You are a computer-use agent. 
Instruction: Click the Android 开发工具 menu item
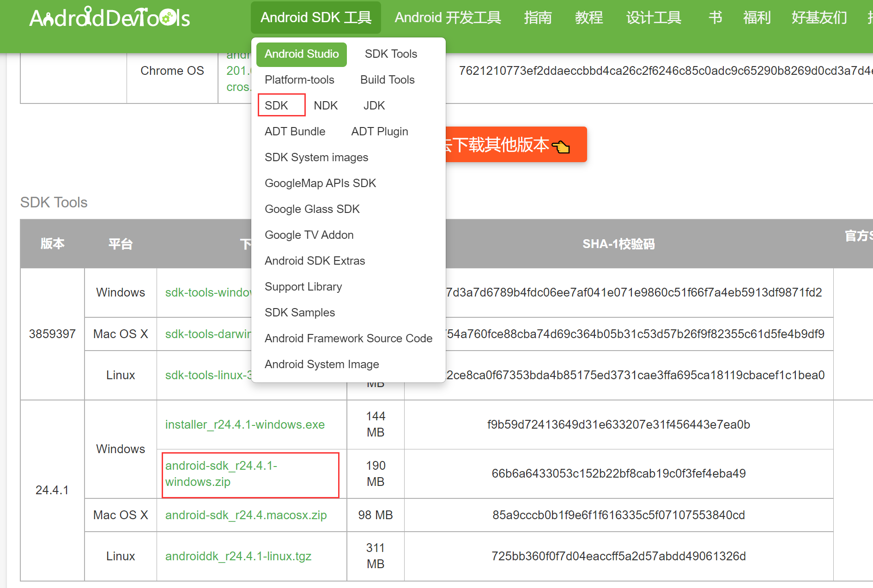(x=447, y=18)
